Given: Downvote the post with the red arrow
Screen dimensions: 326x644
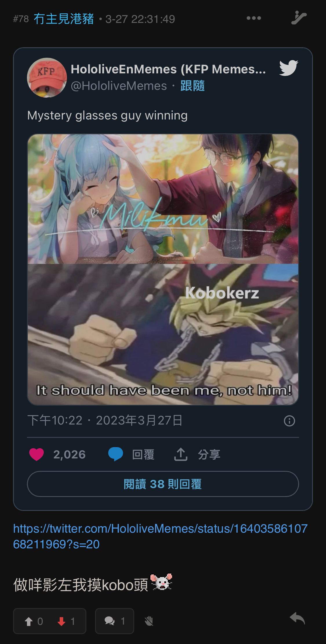Looking at the screenshot, I should tap(61, 621).
